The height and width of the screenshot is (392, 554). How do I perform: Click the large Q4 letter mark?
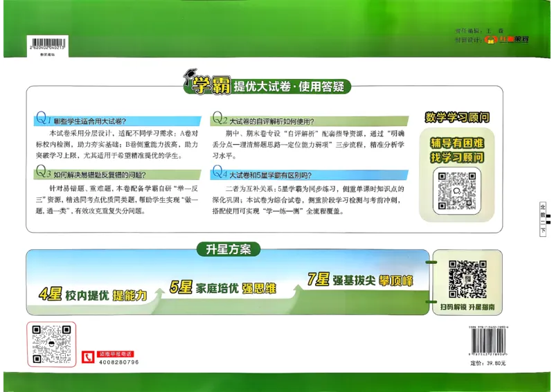[220, 172]
